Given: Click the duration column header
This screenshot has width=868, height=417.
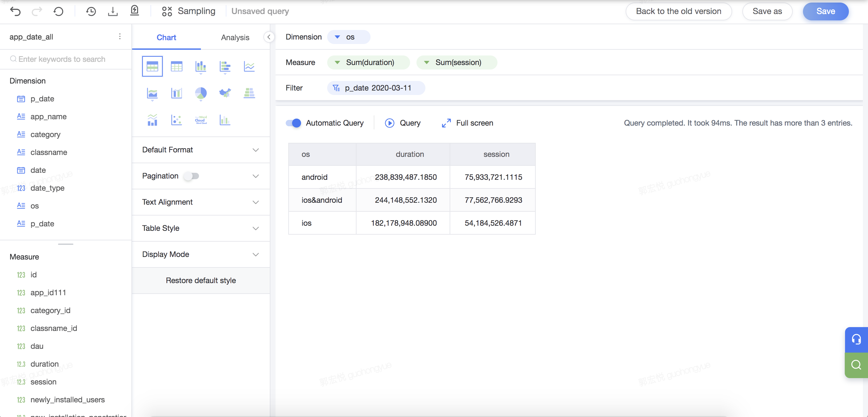Looking at the screenshot, I should point(403,154).
